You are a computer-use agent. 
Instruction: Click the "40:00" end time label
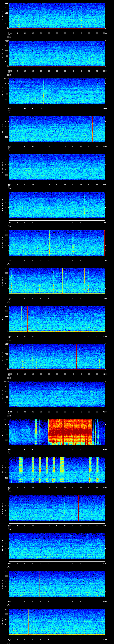click(105, 336)
